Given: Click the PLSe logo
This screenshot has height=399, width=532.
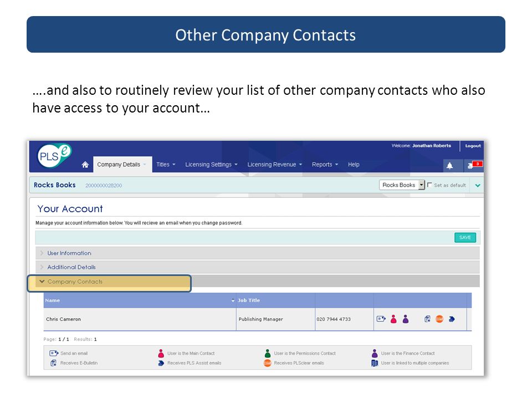Looking at the screenshot, I should [x=54, y=155].
